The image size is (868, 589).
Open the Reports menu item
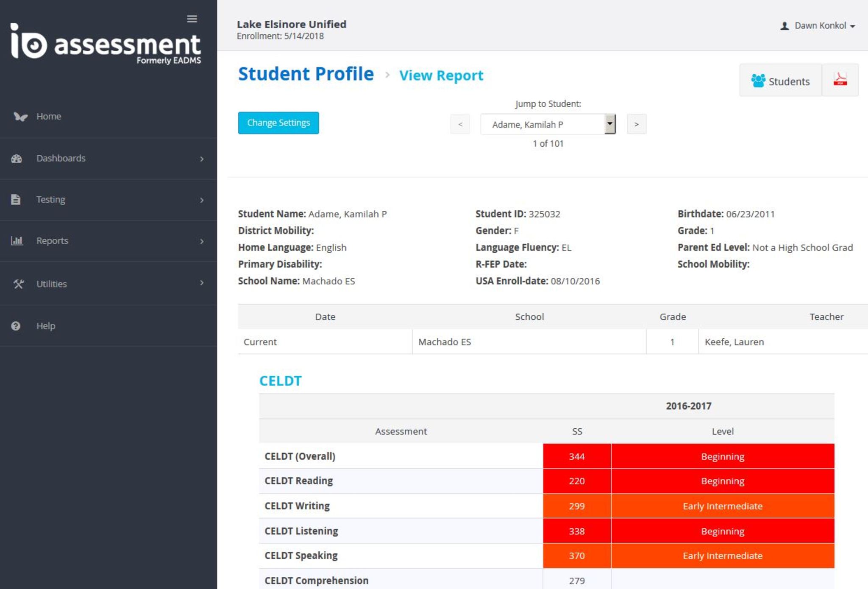[x=52, y=240]
